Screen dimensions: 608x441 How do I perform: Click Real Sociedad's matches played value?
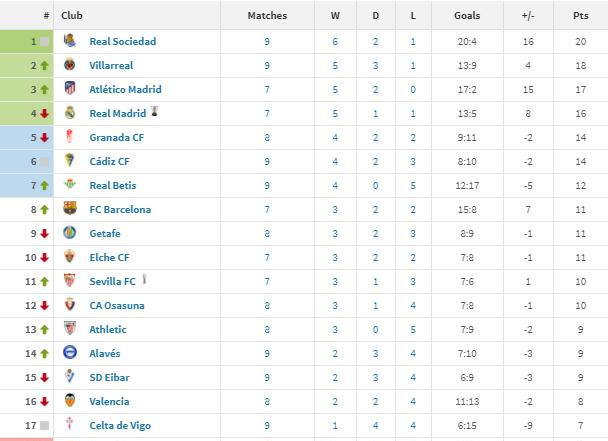coord(267,42)
